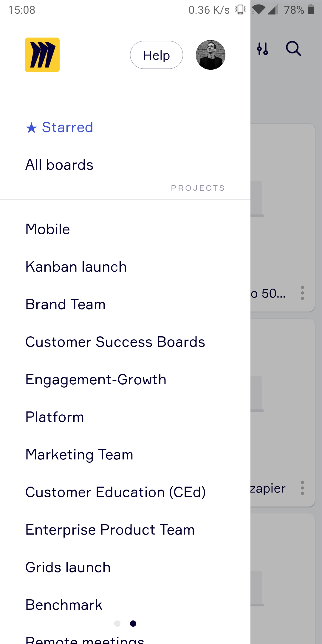Tap the Miro logo icon
The image size is (322, 644).
pyautogui.click(x=42, y=55)
